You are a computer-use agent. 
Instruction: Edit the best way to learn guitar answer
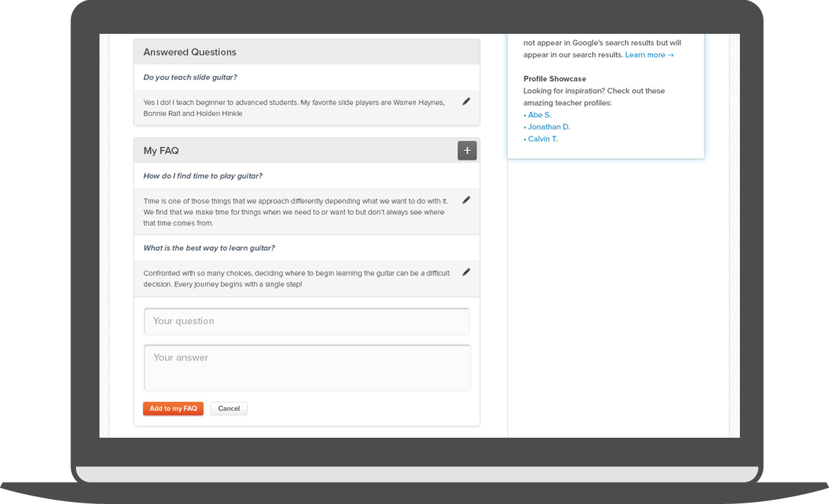466,272
